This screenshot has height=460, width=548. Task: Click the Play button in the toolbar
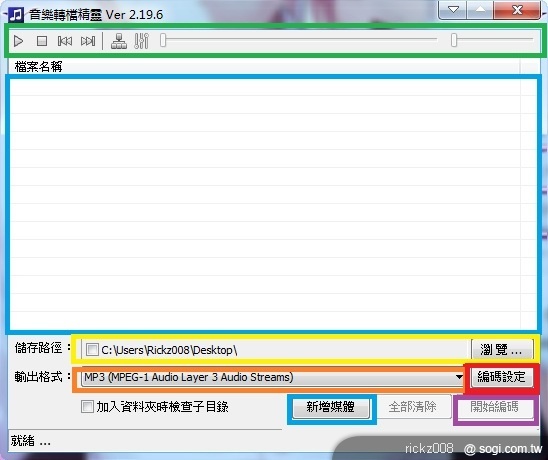[18, 41]
